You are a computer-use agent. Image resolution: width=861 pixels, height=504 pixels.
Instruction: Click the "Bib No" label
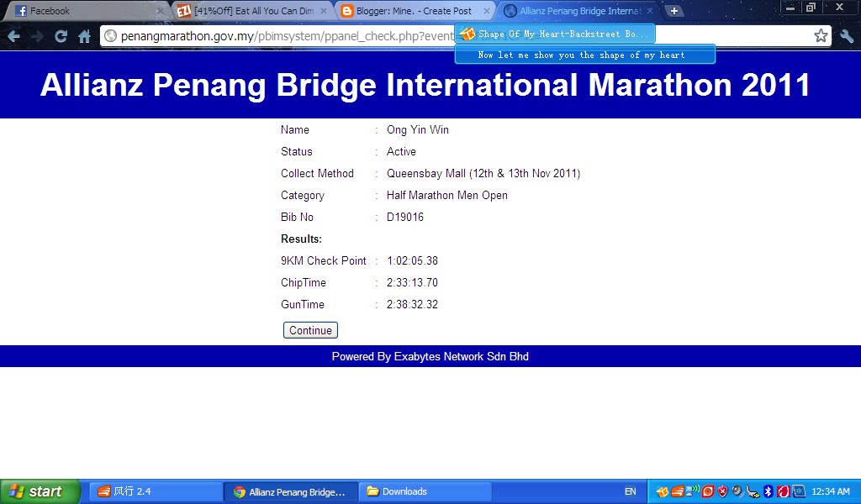[297, 218]
